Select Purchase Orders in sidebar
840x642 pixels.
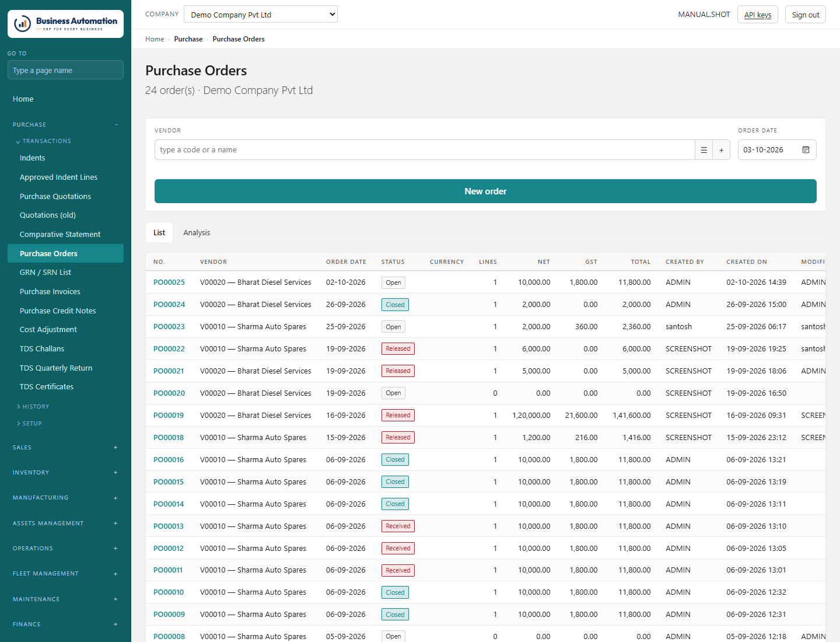pos(65,253)
